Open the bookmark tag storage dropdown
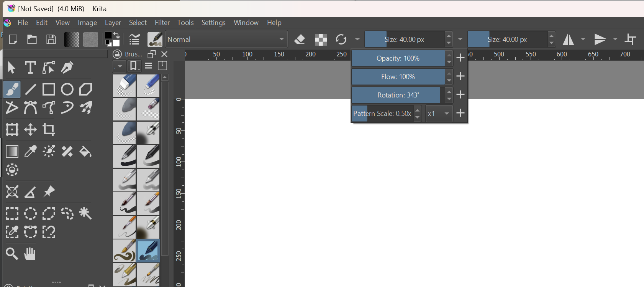Viewport: 644px width, 287px height. (134, 66)
